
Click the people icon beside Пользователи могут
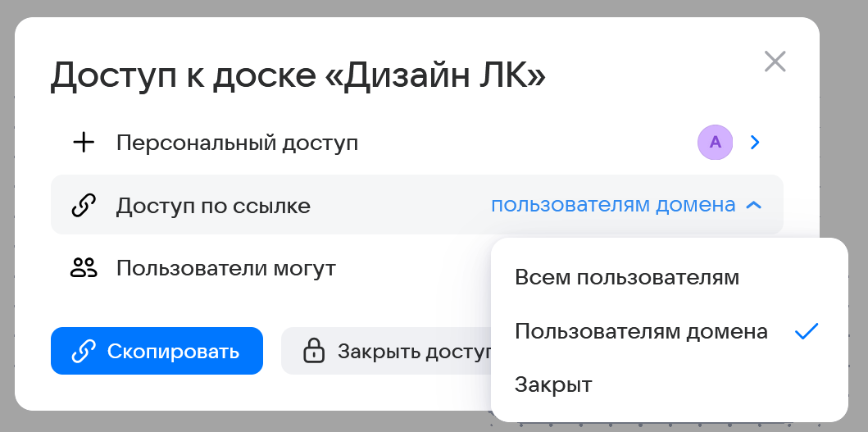pyautogui.click(x=84, y=267)
